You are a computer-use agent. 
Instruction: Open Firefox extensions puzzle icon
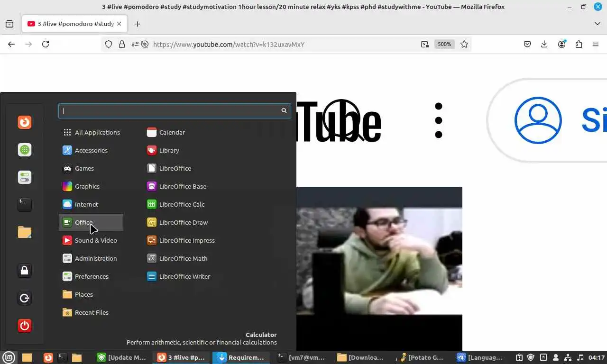(x=579, y=44)
